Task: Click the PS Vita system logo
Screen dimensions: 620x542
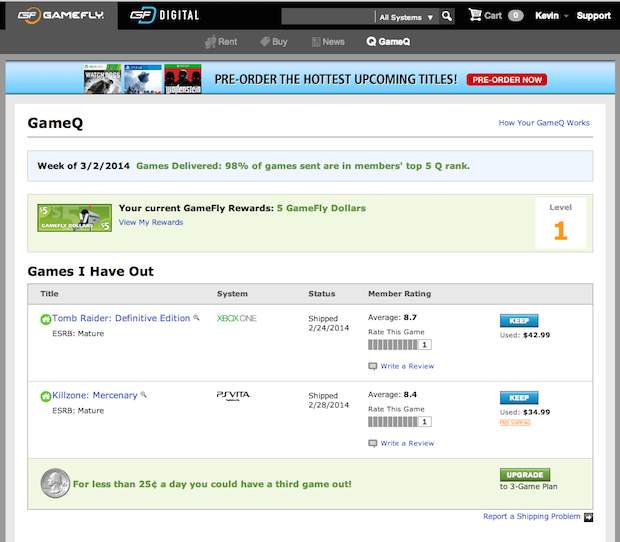Action: 233,395
